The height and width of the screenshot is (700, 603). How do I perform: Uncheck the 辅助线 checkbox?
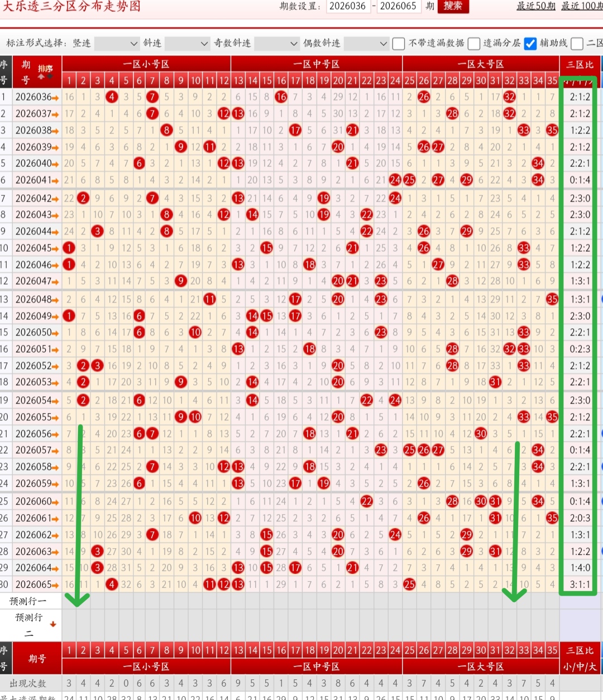pyautogui.click(x=530, y=44)
